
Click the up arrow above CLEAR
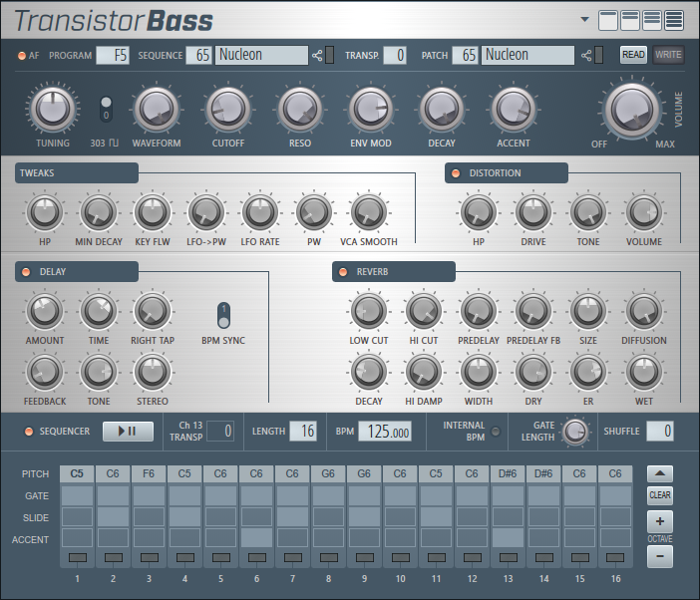tap(659, 472)
